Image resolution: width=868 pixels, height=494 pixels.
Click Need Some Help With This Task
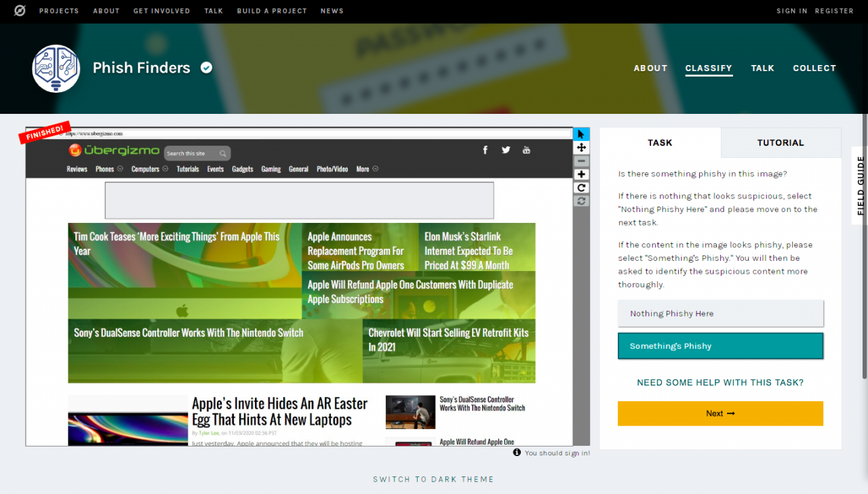(x=720, y=383)
